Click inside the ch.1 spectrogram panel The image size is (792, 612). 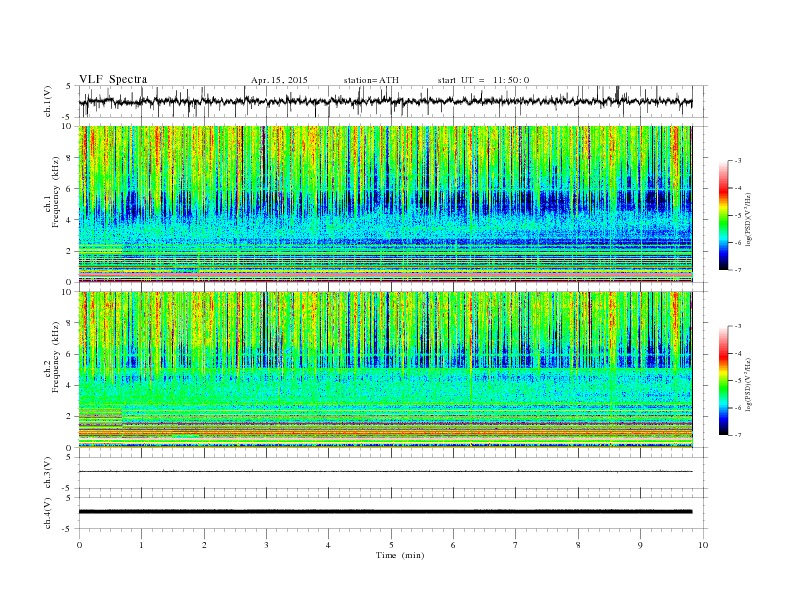385,204
